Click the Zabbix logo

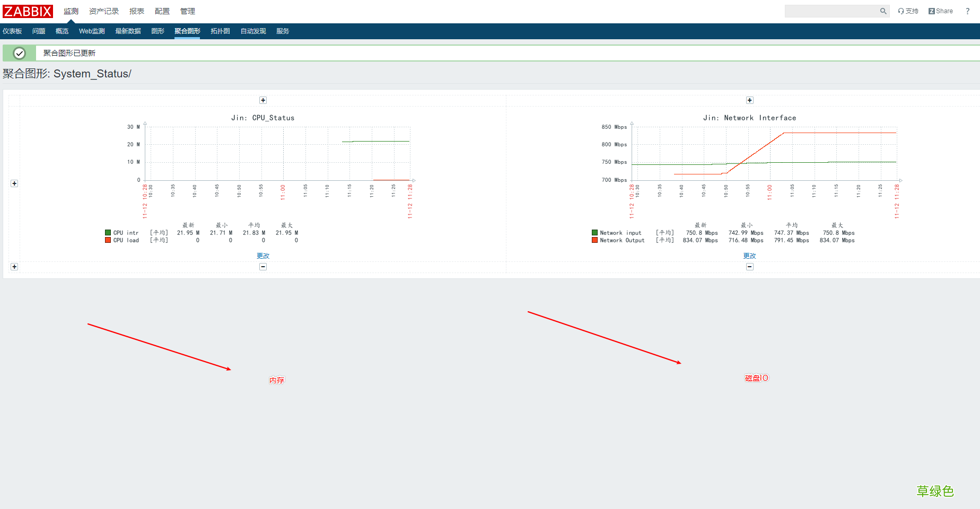click(x=28, y=11)
